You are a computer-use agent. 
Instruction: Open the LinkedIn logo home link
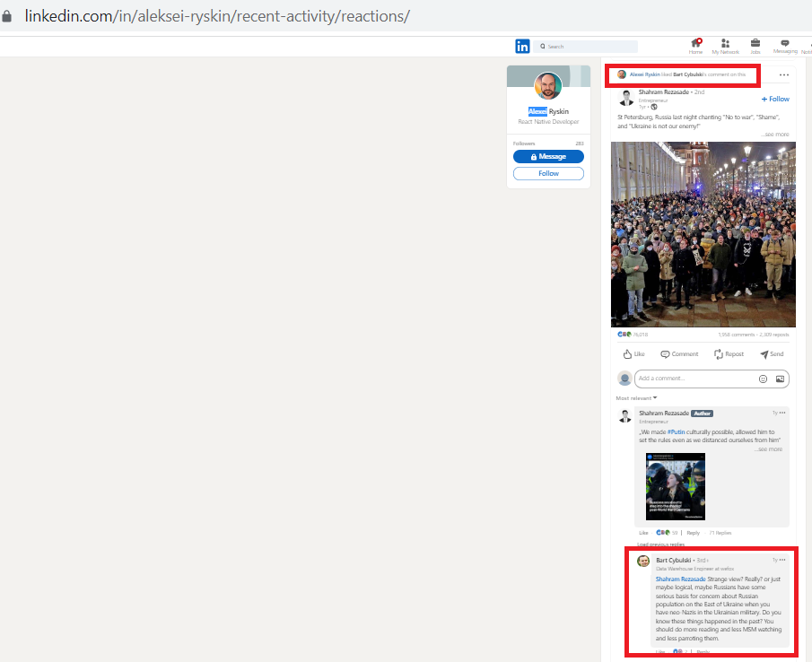click(x=522, y=46)
